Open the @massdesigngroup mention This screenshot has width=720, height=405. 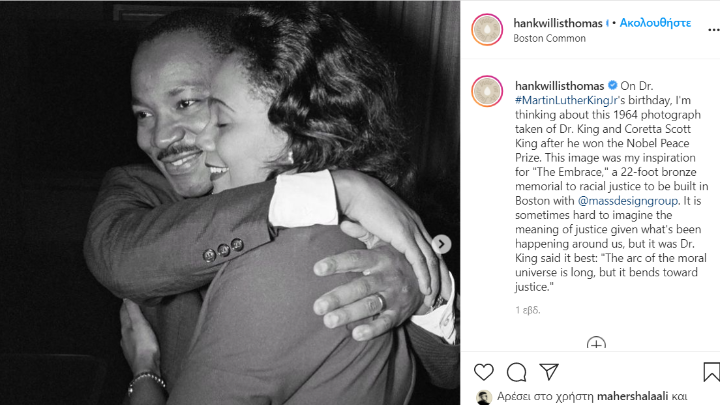pyautogui.click(x=628, y=201)
